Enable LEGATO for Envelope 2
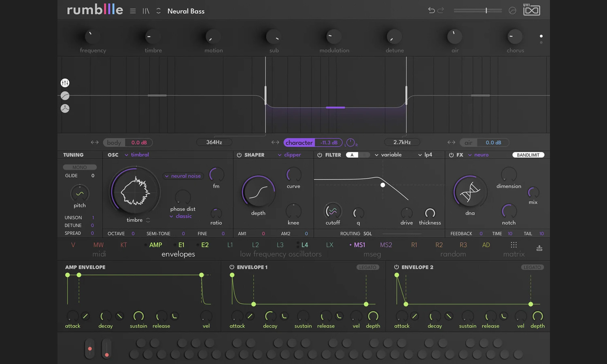The width and height of the screenshot is (607, 364). pos(533,267)
